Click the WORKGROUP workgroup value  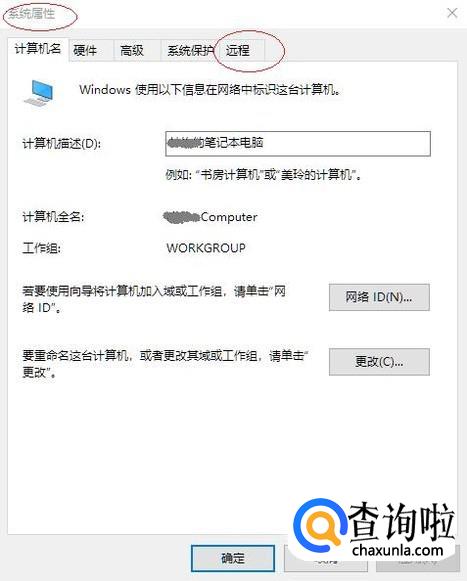(206, 248)
